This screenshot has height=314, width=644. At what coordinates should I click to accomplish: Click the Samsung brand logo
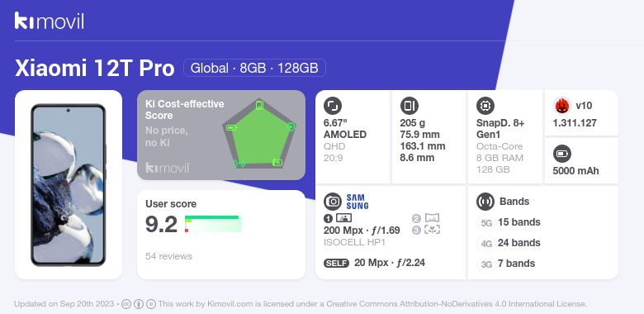pyautogui.click(x=358, y=202)
